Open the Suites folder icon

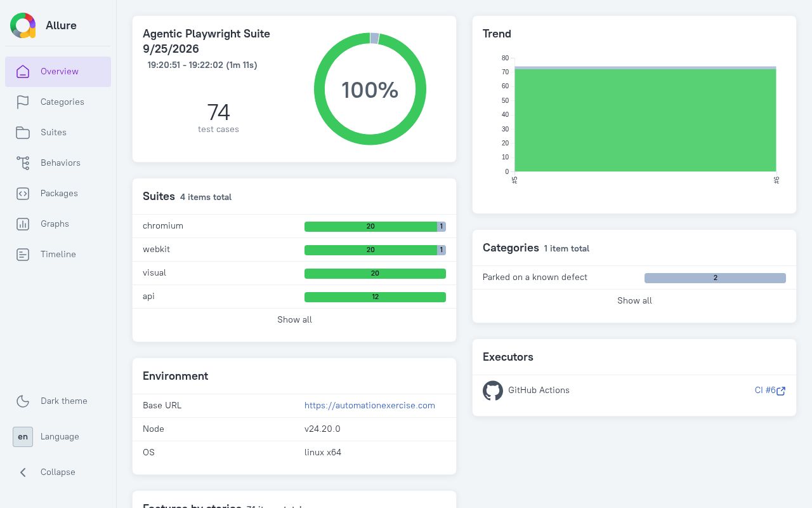[23, 132]
